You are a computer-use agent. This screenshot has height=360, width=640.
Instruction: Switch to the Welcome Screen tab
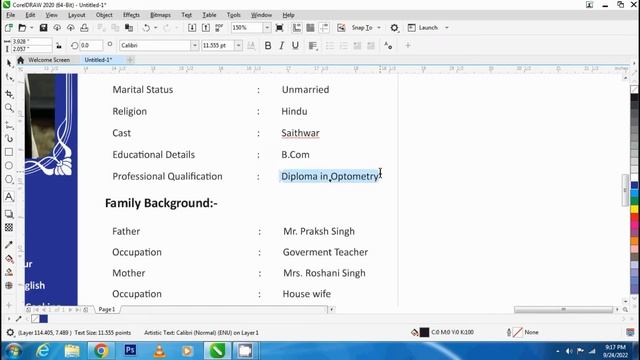[x=49, y=60]
